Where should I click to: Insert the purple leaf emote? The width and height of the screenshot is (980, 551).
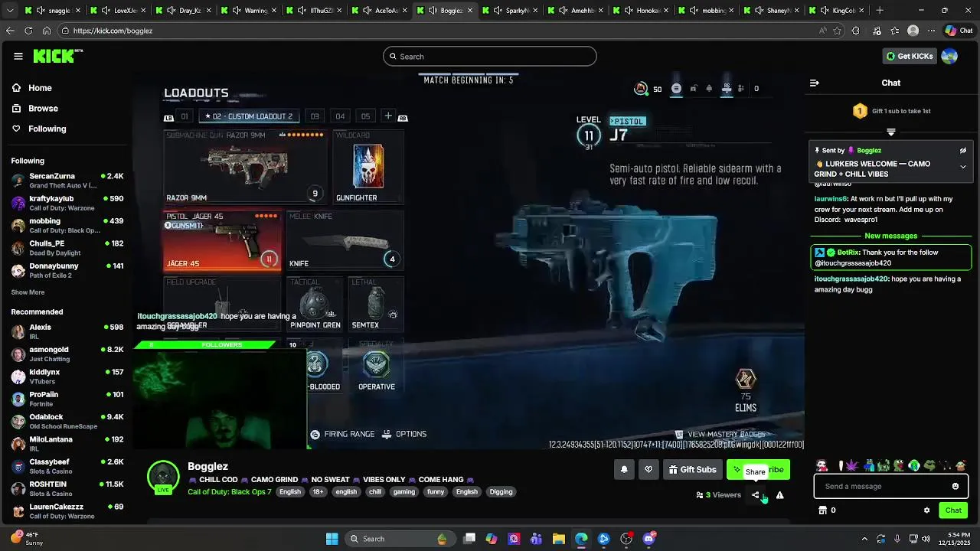pyautogui.click(x=851, y=465)
